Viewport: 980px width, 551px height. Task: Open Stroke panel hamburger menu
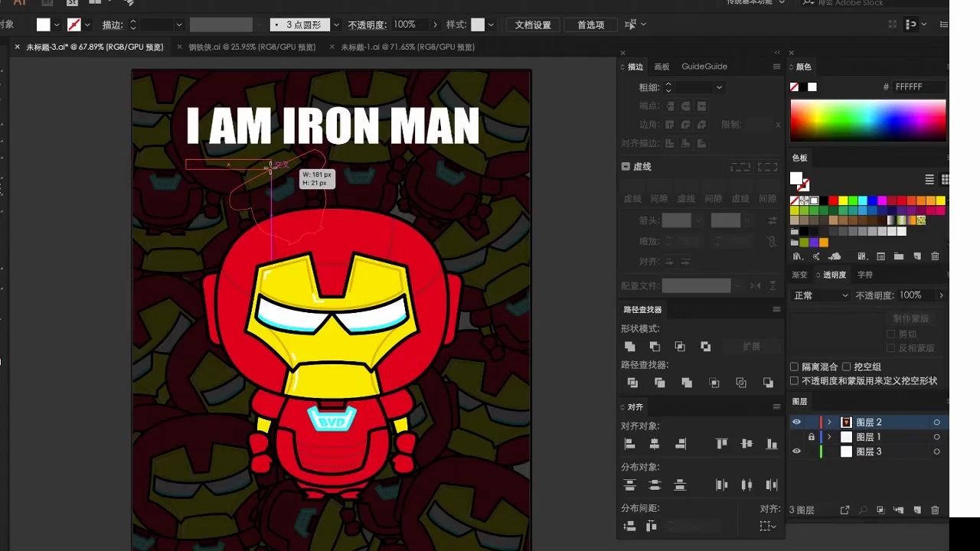click(x=776, y=67)
